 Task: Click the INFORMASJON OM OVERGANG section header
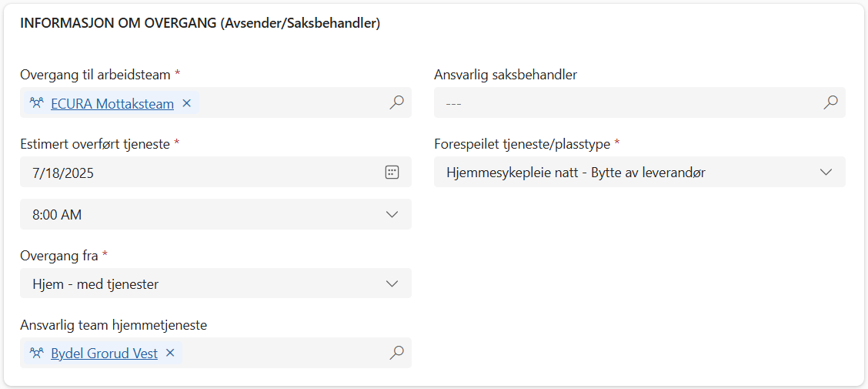pos(200,23)
